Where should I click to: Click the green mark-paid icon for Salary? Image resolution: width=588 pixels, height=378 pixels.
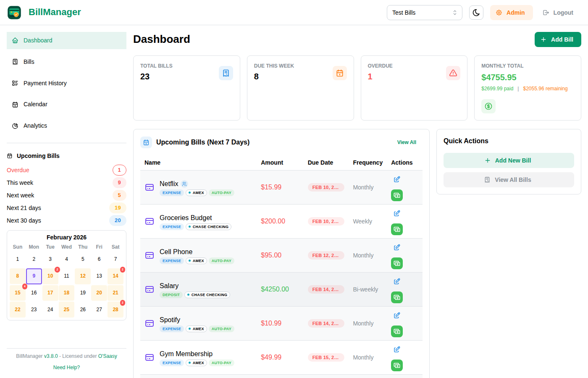[396, 297]
